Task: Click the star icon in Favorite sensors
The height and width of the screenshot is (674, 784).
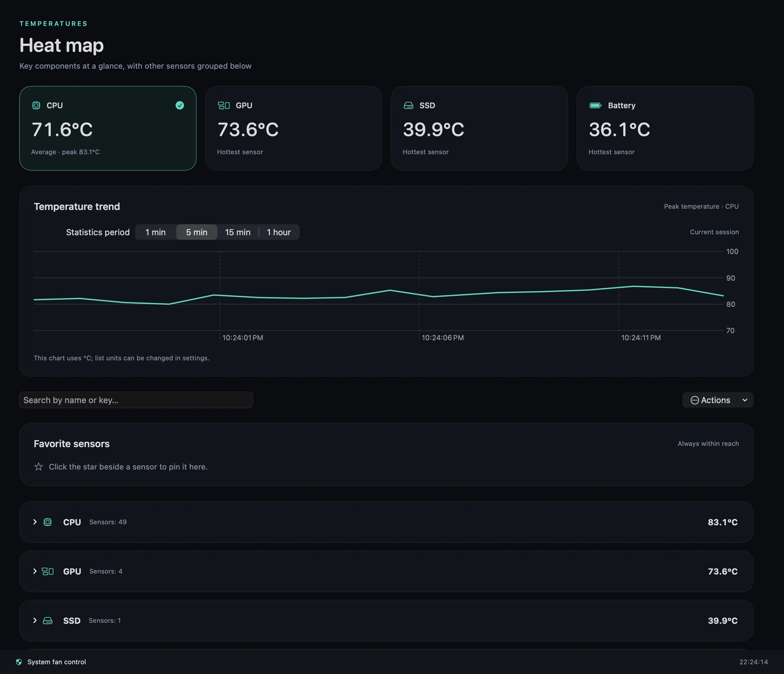Action: (x=39, y=467)
